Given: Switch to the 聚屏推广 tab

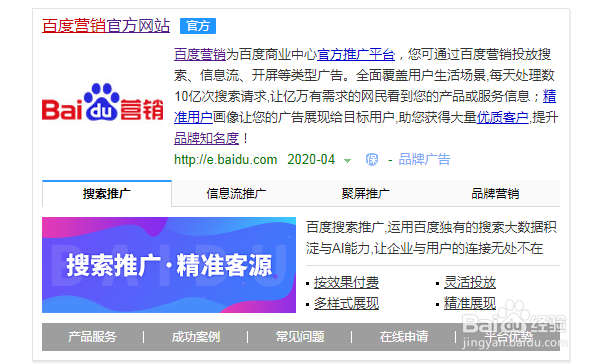Looking at the screenshot, I should click(366, 194).
